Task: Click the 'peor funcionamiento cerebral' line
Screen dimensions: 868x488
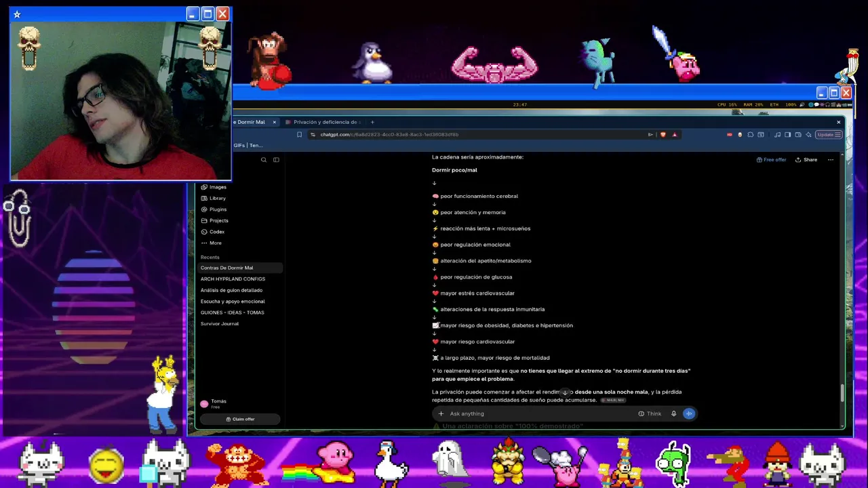Action: (x=475, y=197)
